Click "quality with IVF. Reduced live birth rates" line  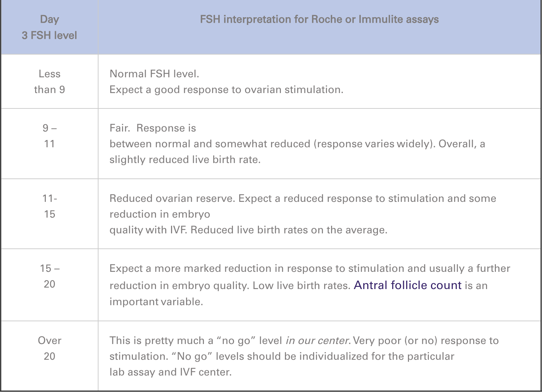[248, 230]
